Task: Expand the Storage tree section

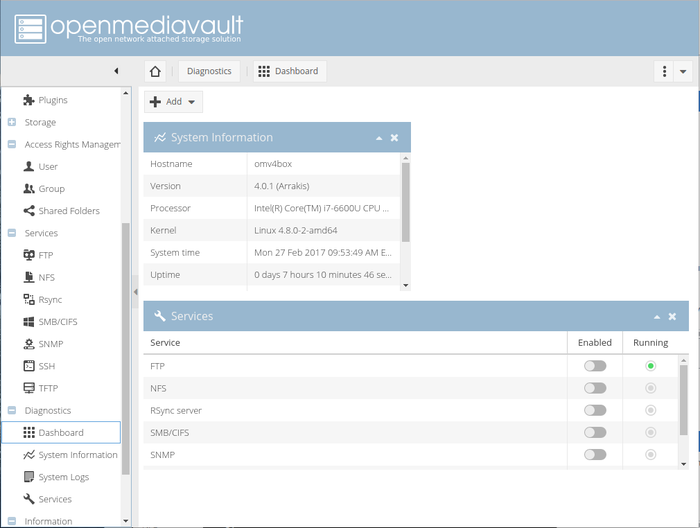Action: 11,123
